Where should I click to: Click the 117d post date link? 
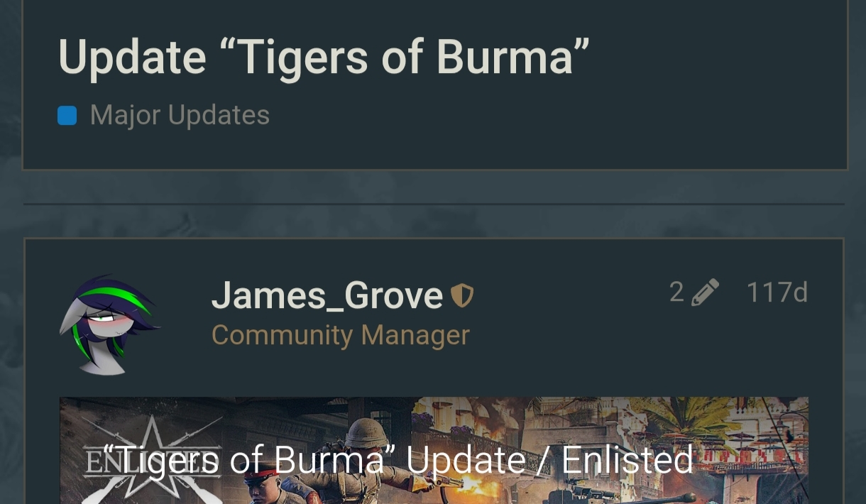pos(777,292)
